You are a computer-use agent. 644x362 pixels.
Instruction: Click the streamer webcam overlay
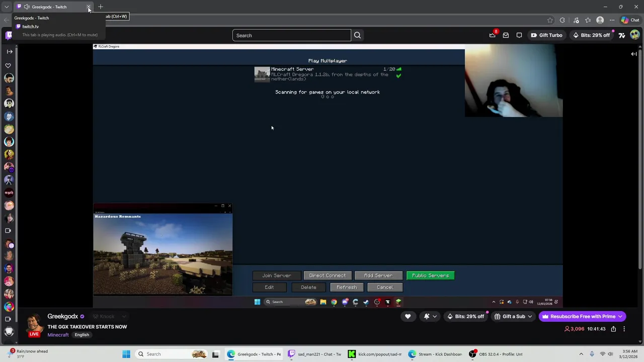(x=513, y=80)
